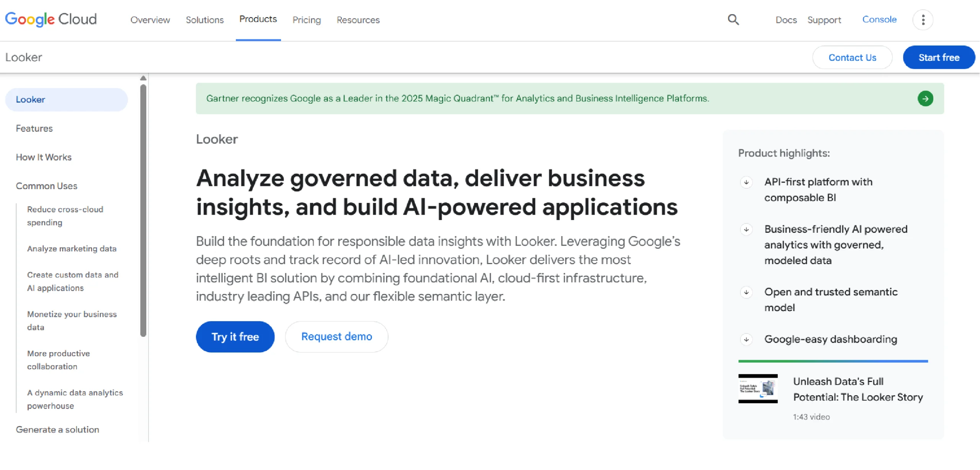Click the "Start free" button
The width and height of the screenshot is (980, 470).
coord(939,57)
